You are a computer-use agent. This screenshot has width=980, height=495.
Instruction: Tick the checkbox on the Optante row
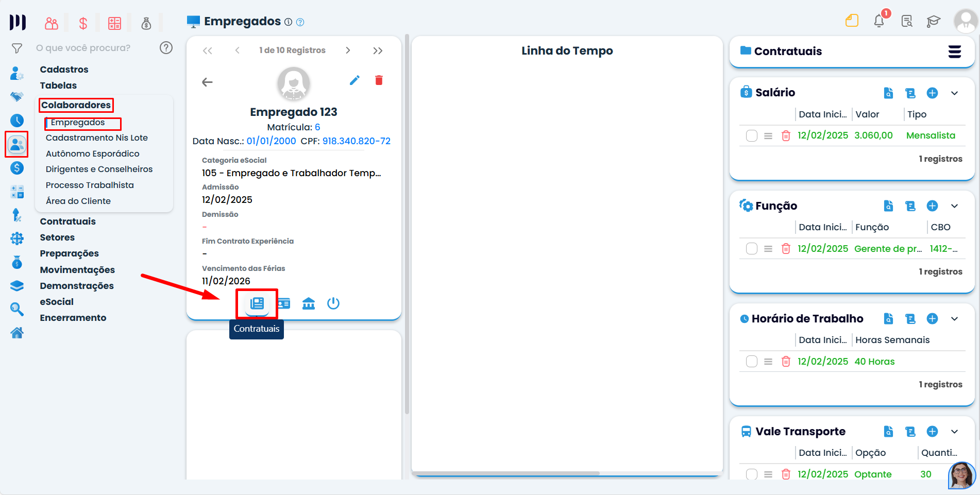point(752,474)
